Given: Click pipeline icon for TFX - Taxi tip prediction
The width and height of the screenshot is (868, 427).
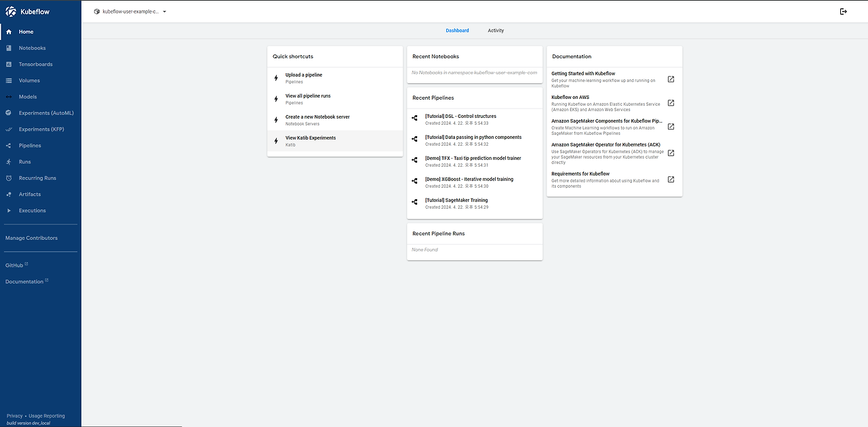Looking at the screenshot, I should (415, 159).
